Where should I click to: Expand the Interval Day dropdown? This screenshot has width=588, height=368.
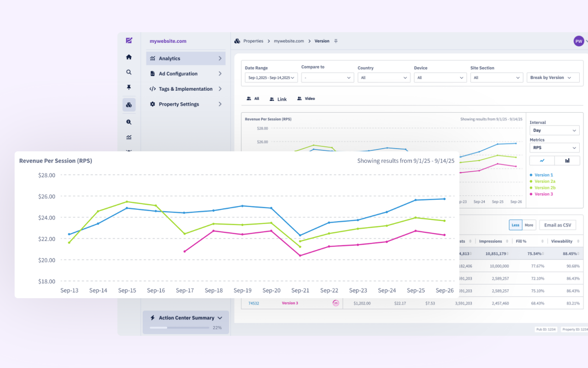554,131
